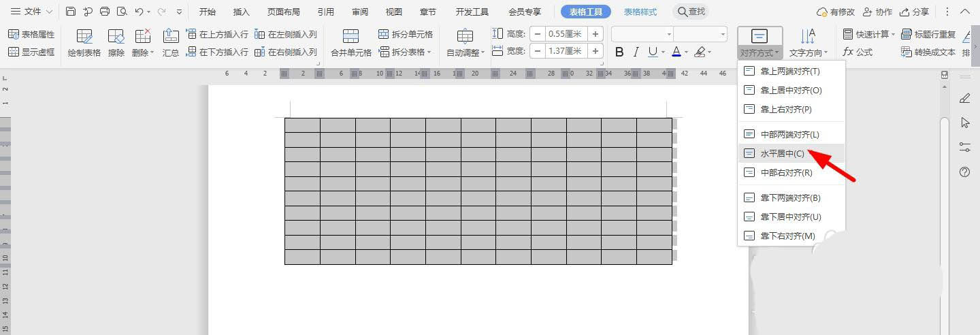Decrease column width with minus button
The width and height of the screenshot is (980, 335).
point(538,51)
